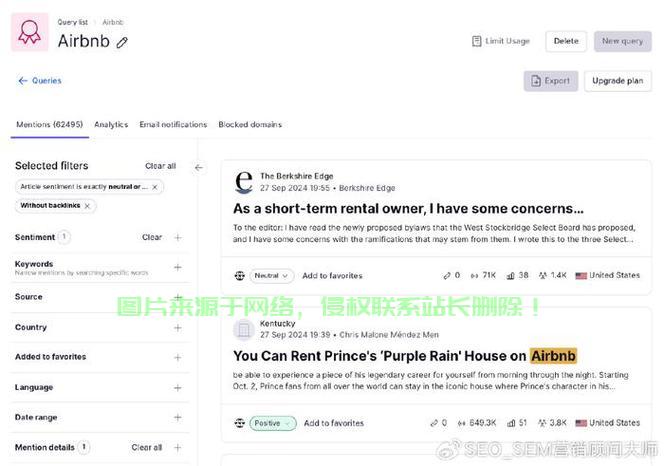This screenshot has height=466, width=664.
Task: Expand the Source filter section
Action: tap(178, 297)
